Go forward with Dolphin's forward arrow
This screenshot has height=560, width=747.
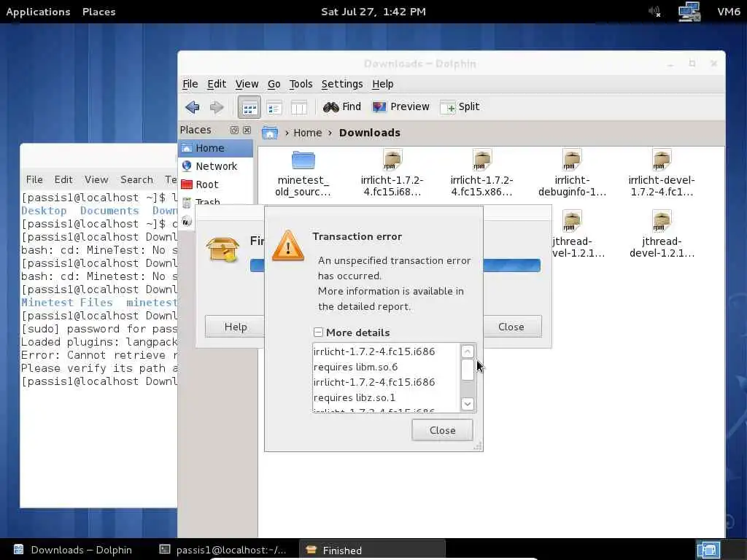click(217, 107)
